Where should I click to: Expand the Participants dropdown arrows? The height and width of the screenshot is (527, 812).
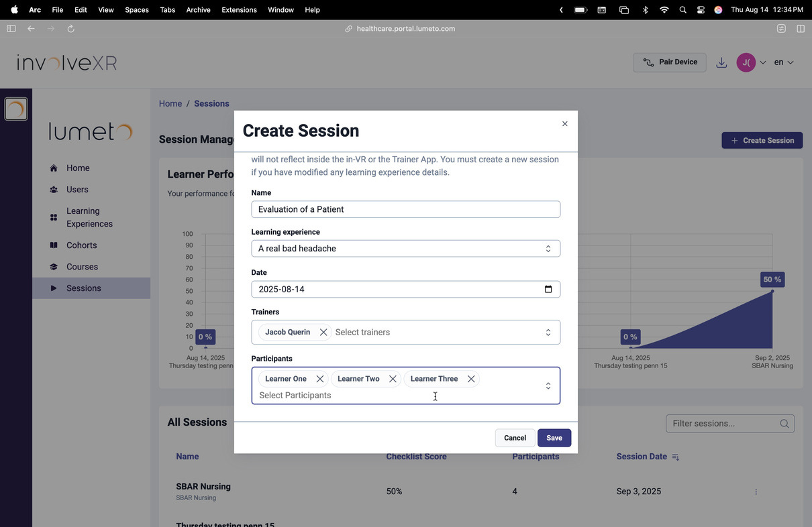click(x=548, y=386)
